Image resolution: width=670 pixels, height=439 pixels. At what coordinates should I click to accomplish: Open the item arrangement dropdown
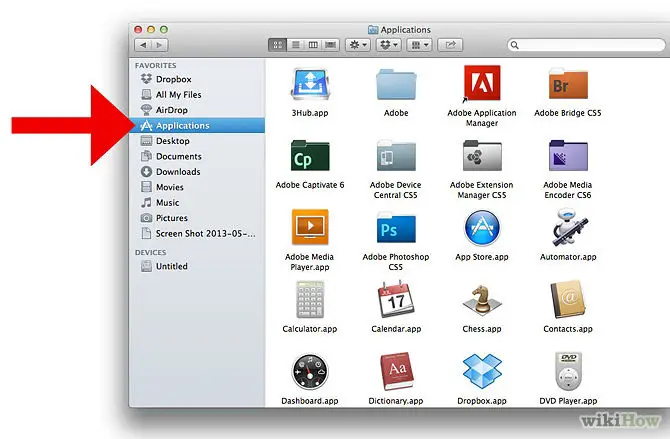click(x=419, y=44)
